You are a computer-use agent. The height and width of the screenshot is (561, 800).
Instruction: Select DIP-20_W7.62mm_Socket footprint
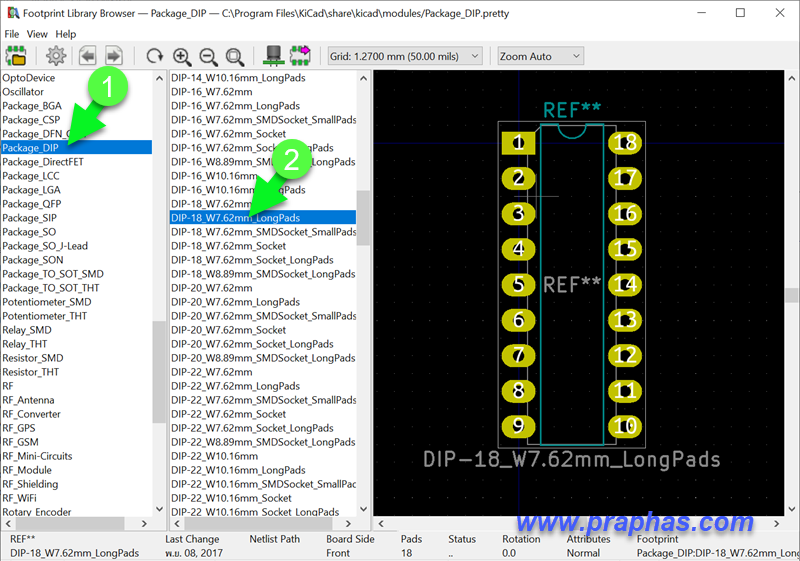pos(229,330)
